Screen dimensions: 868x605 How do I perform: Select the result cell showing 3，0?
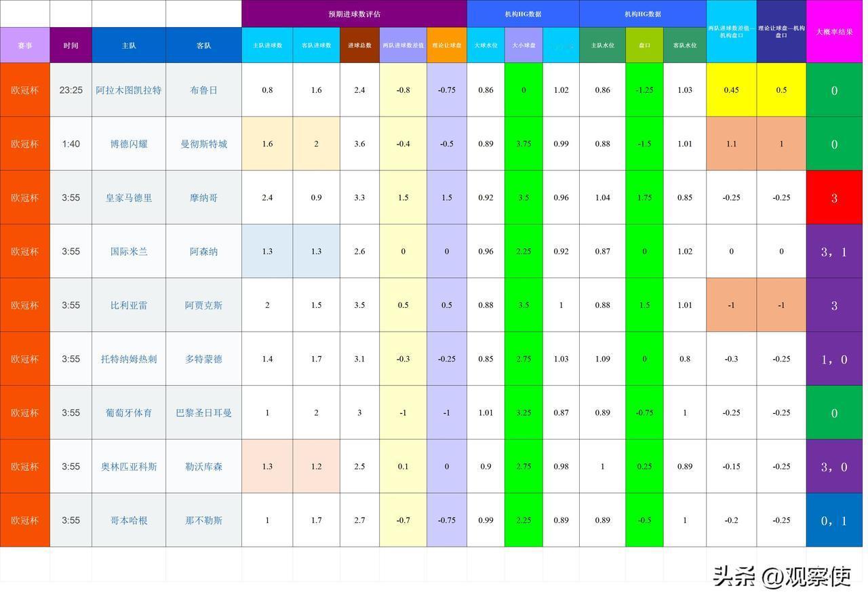point(834,467)
